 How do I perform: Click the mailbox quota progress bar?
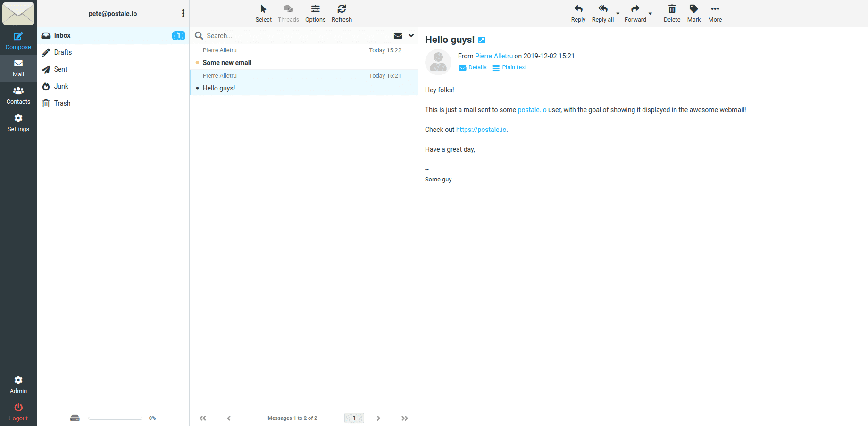point(115,418)
